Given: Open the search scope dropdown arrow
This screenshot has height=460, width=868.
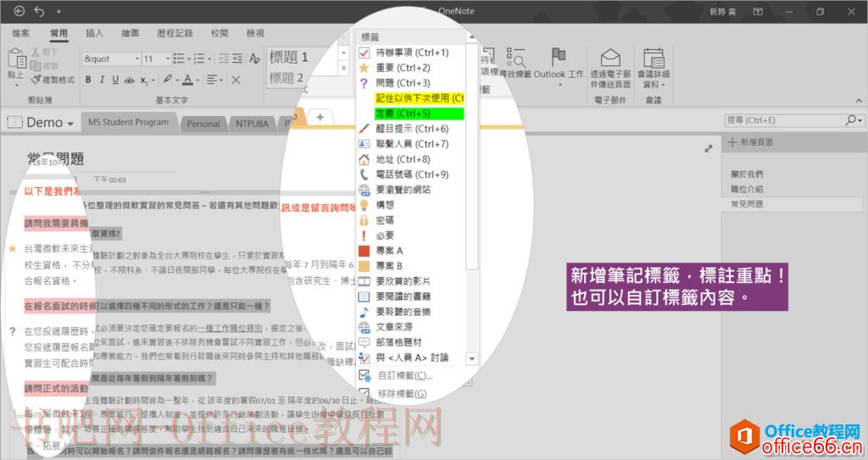Looking at the screenshot, I should click(x=860, y=120).
